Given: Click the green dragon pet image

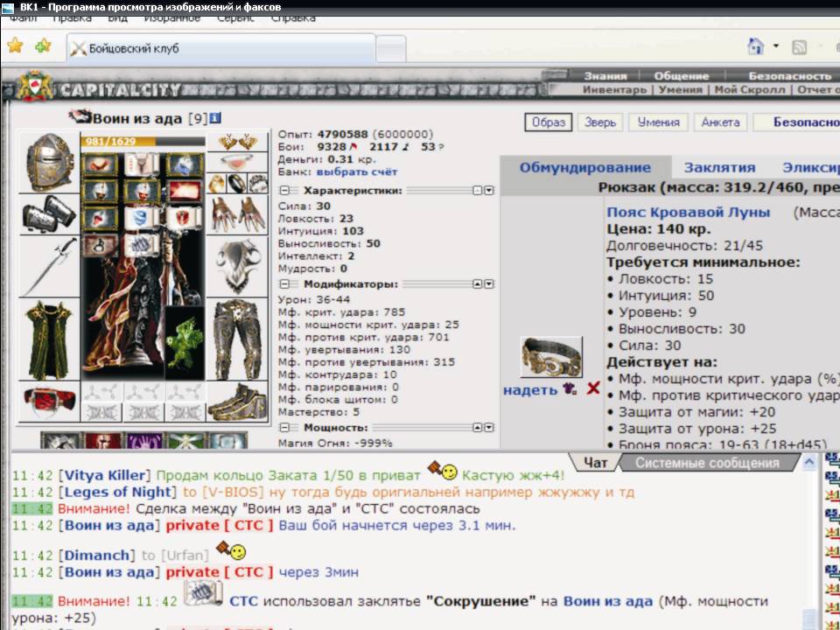Looking at the screenshot, I should (x=185, y=343).
